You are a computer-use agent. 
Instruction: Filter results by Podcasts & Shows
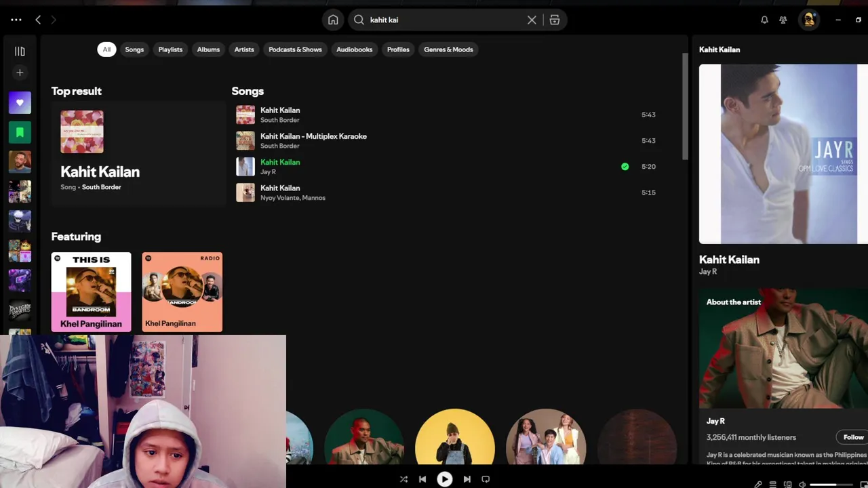point(295,49)
